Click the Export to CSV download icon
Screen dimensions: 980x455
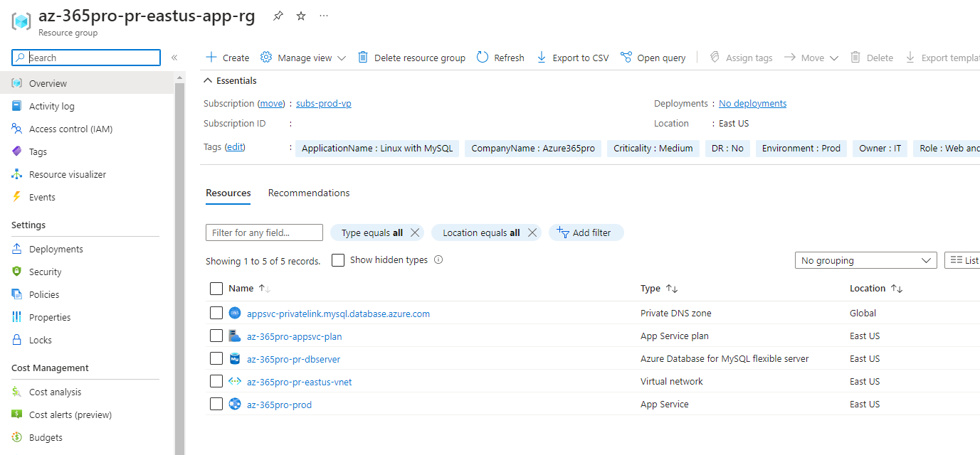tap(542, 58)
